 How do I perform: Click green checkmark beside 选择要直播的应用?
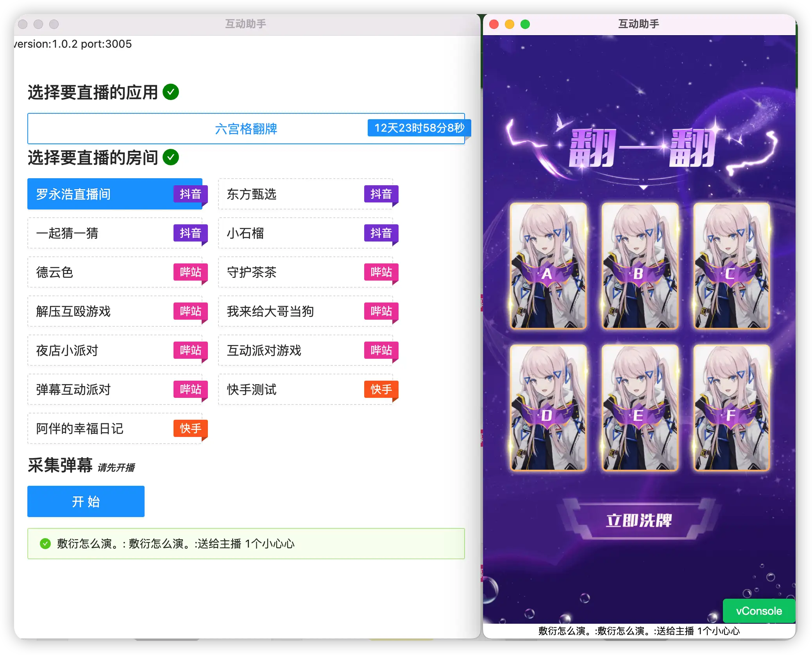point(171,92)
